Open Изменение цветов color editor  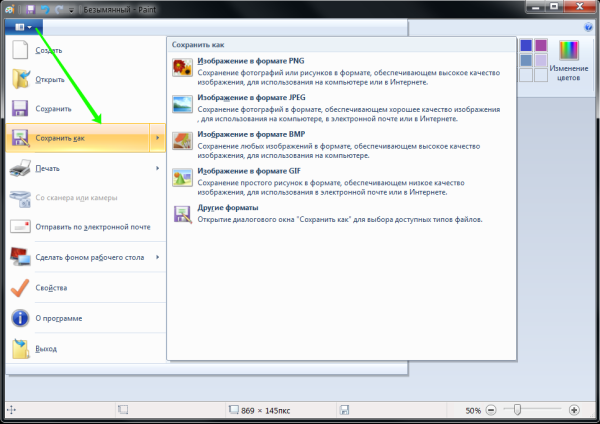tap(569, 61)
